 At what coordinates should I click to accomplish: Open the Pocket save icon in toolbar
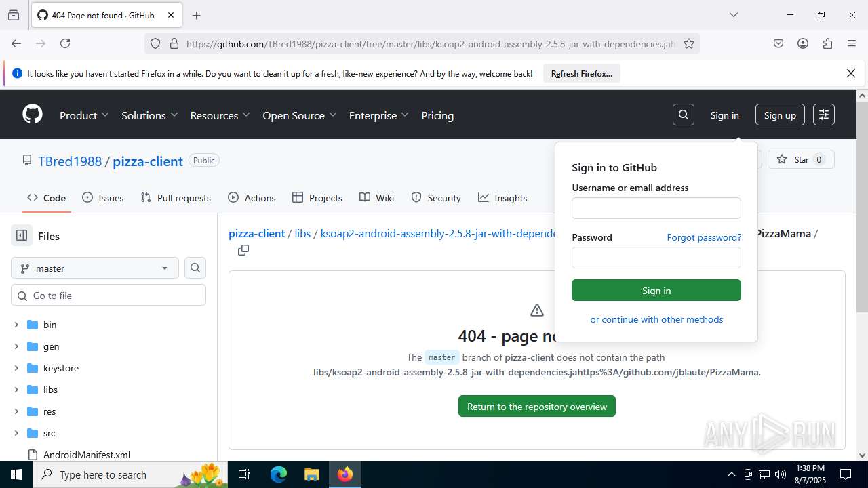click(778, 43)
